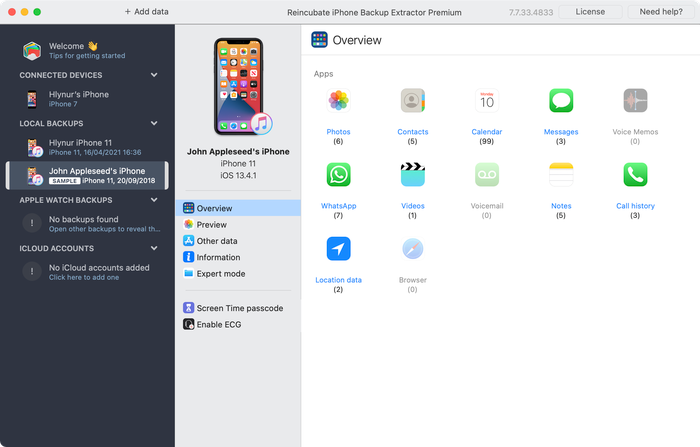
Task: Select Hlynur iPhone 11 local backup row
Action: pyautogui.click(x=87, y=147)
